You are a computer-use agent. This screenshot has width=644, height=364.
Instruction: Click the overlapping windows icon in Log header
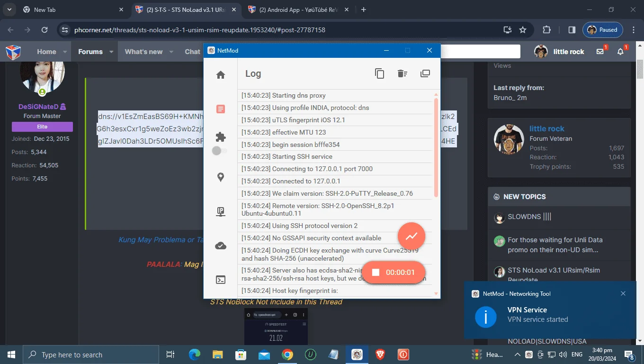coord(425,73)
